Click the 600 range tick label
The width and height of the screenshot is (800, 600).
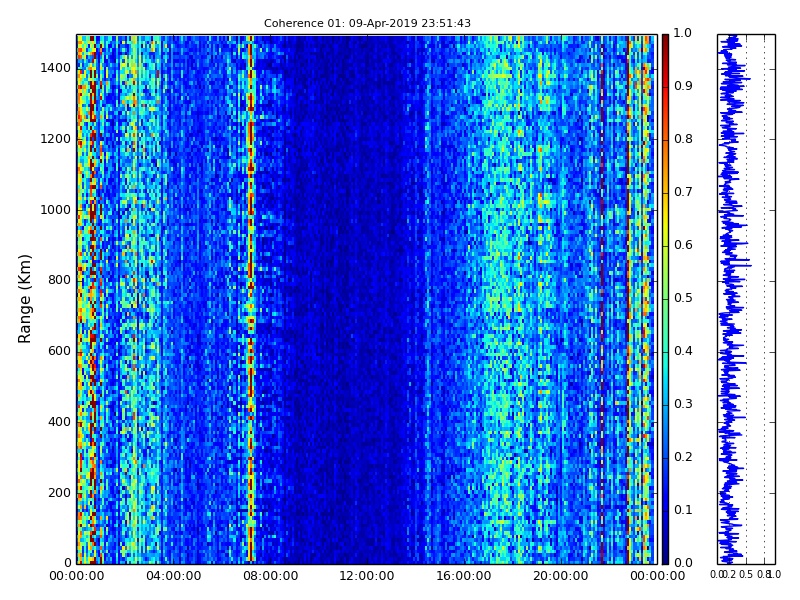pos(59,351)
